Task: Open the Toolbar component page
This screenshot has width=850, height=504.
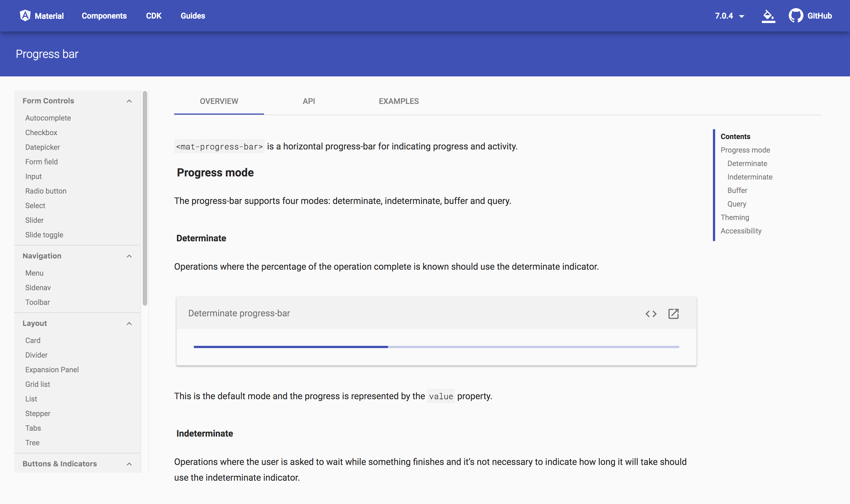Action: point(37,302)
